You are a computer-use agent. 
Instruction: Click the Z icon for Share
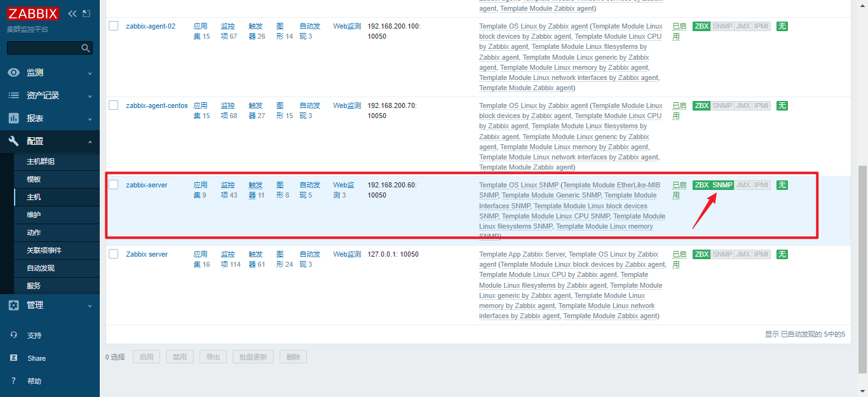[x=13, y=358]
